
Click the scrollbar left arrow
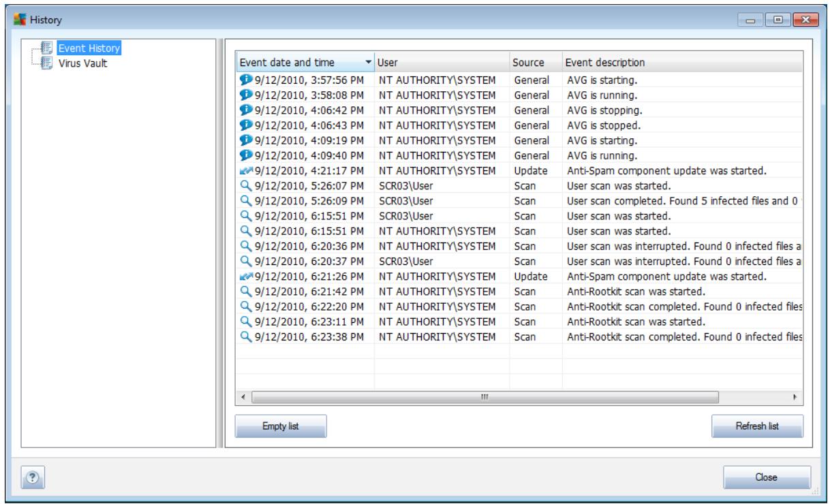(243, 396)
